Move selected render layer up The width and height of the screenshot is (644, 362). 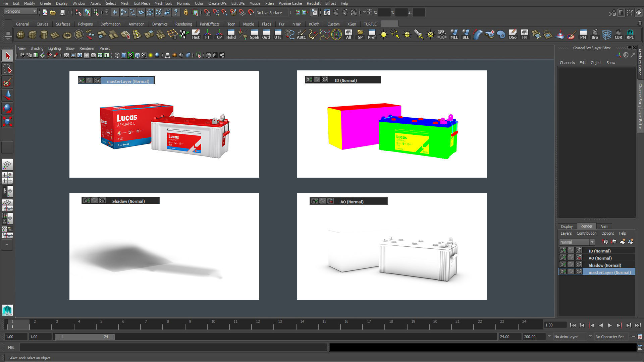(x=605, y=242)
